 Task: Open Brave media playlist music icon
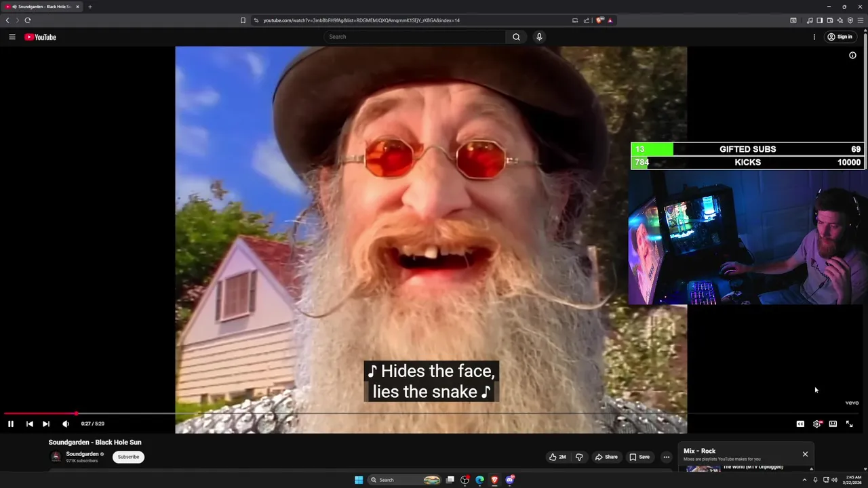pos(810,20)
